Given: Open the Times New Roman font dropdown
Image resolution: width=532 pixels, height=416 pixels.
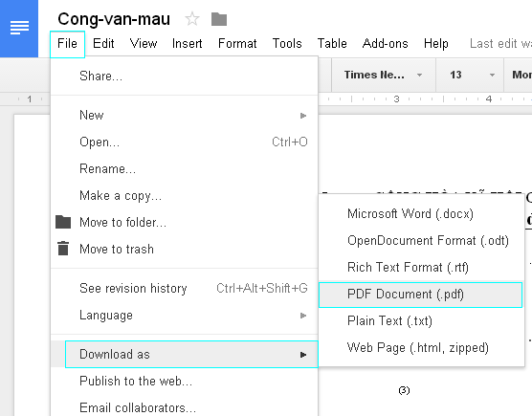Looking at the screenshot, I should (x=384, y=75).
